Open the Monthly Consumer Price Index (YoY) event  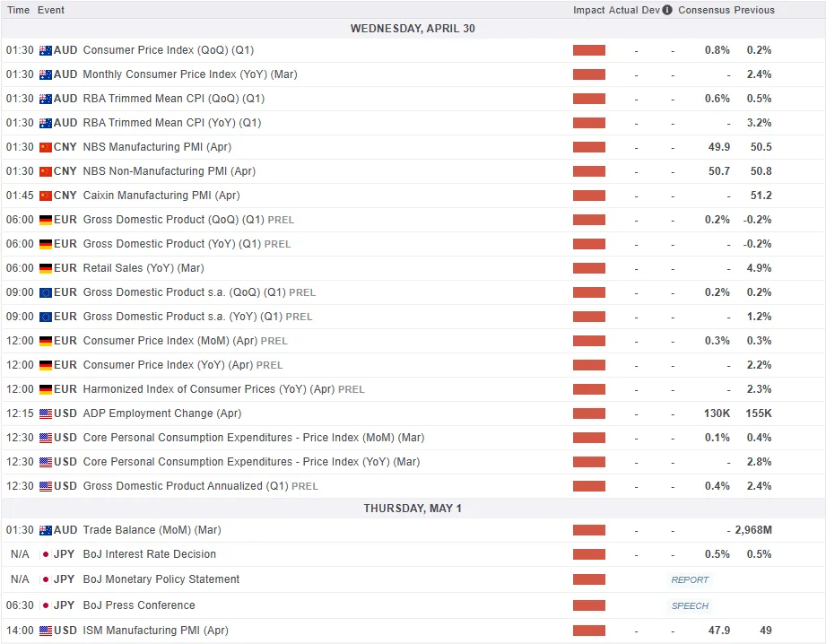[x=190, y=74]
